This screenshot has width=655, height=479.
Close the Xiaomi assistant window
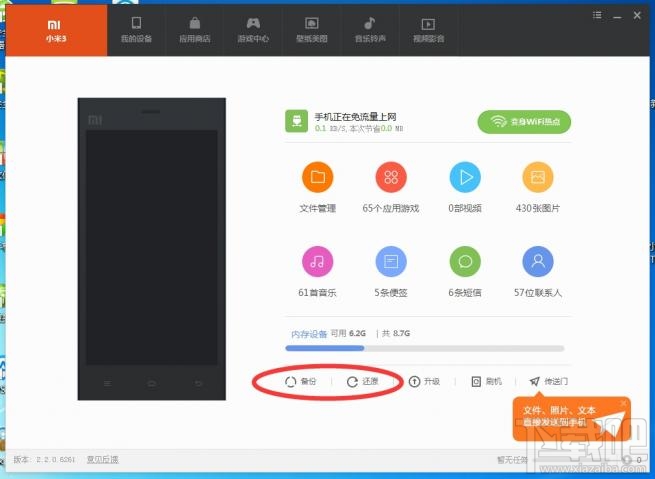[637, 15]
